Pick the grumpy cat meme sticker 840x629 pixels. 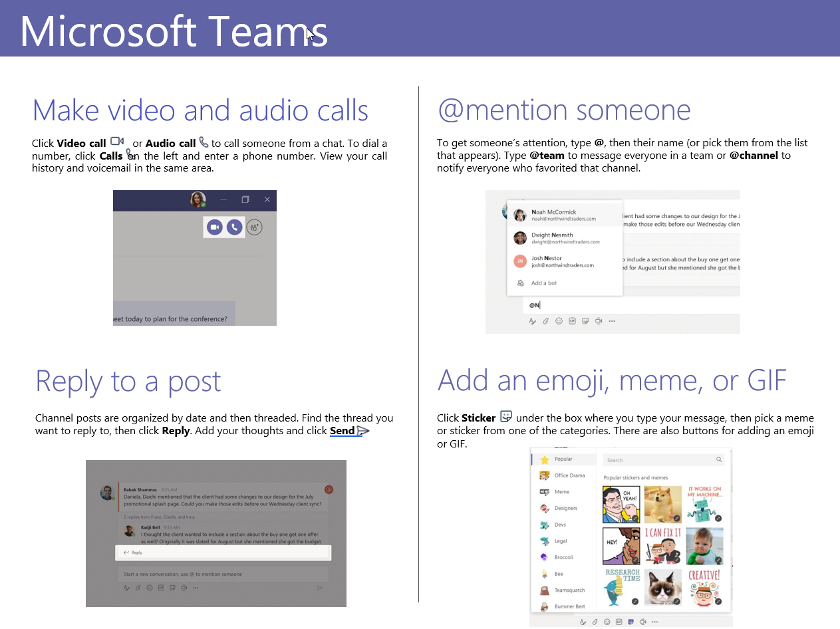coord(663,587)
